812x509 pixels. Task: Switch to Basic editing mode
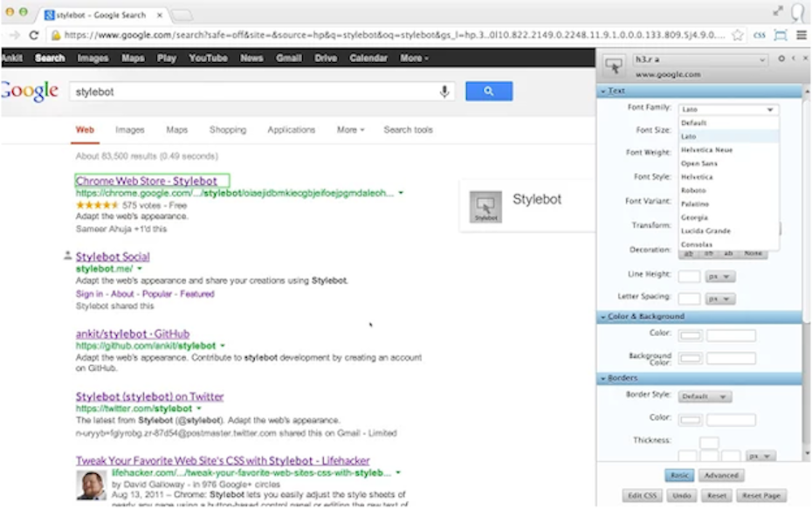[679, 475]
